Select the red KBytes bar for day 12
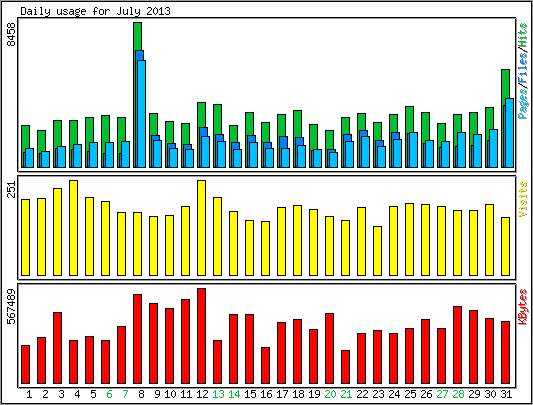Viewport: 533px width, 405px height. 201,336
